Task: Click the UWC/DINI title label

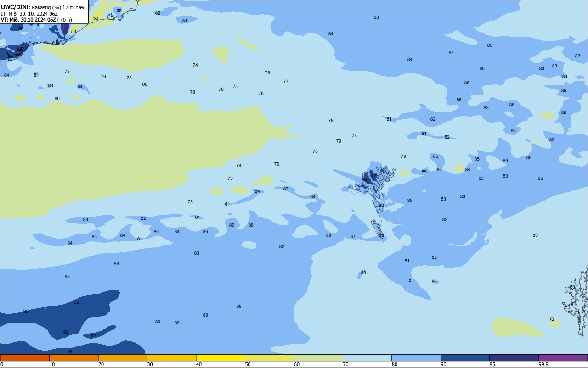Action: point(15,7)
